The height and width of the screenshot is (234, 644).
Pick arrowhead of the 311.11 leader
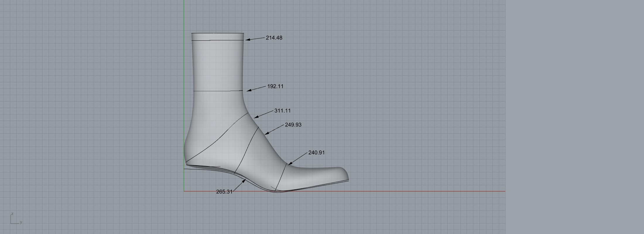coord(256,117)
